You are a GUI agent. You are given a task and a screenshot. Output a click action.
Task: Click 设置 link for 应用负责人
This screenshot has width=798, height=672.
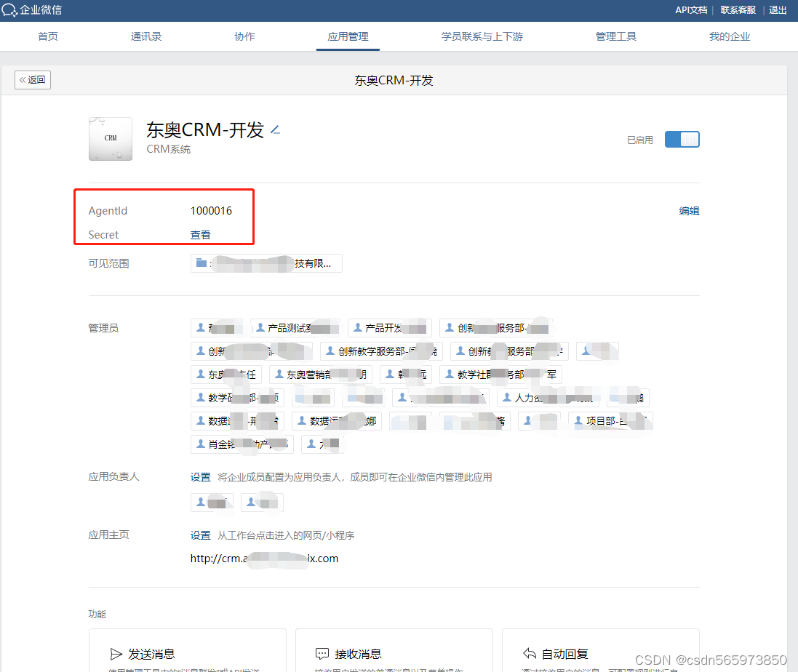(200, 477)
